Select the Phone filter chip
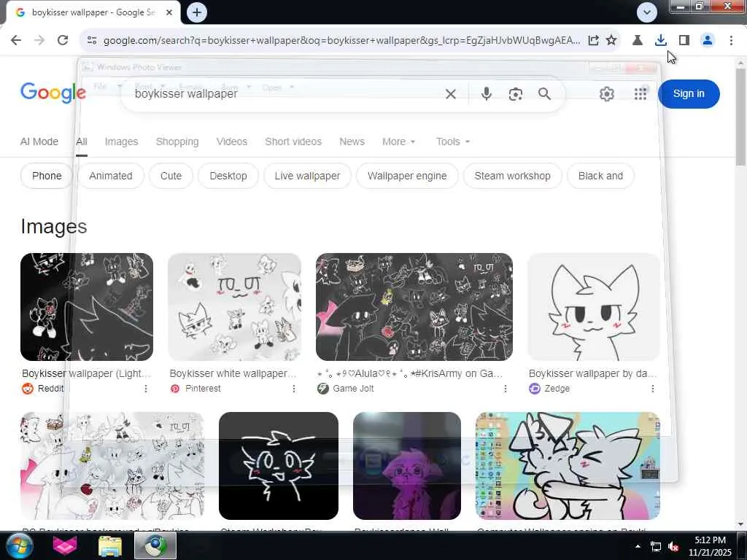Screen dimensions: 747x560 (47, 176)
